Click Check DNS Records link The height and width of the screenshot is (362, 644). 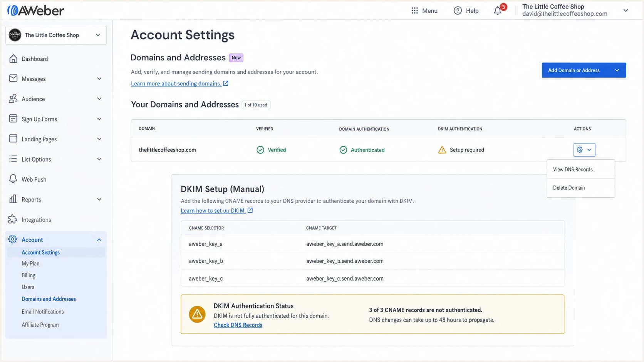pyautogui.click(x=238, y=325)
